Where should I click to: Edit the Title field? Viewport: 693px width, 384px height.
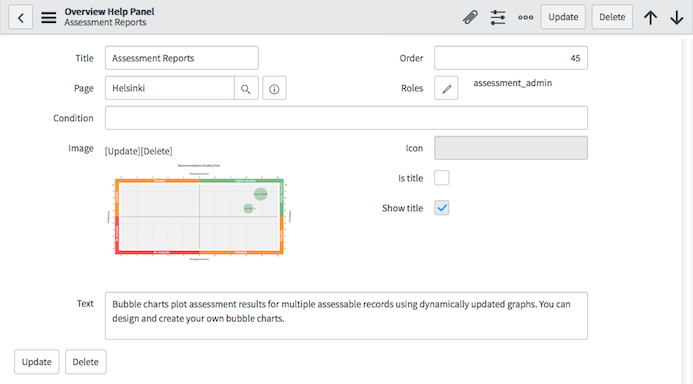[182, 58]
